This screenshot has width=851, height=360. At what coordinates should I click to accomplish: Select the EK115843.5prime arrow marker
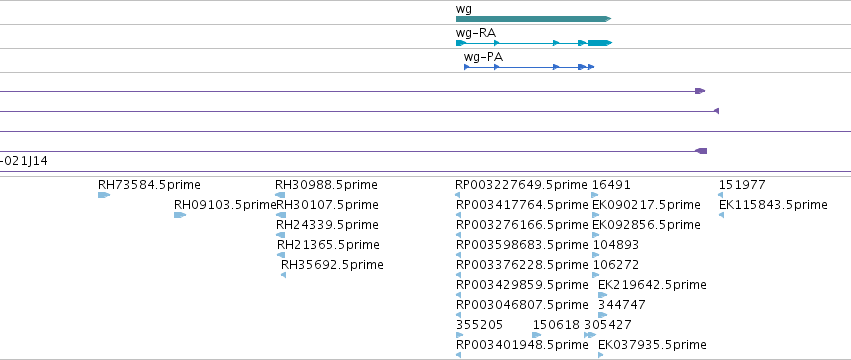(721, 215)
